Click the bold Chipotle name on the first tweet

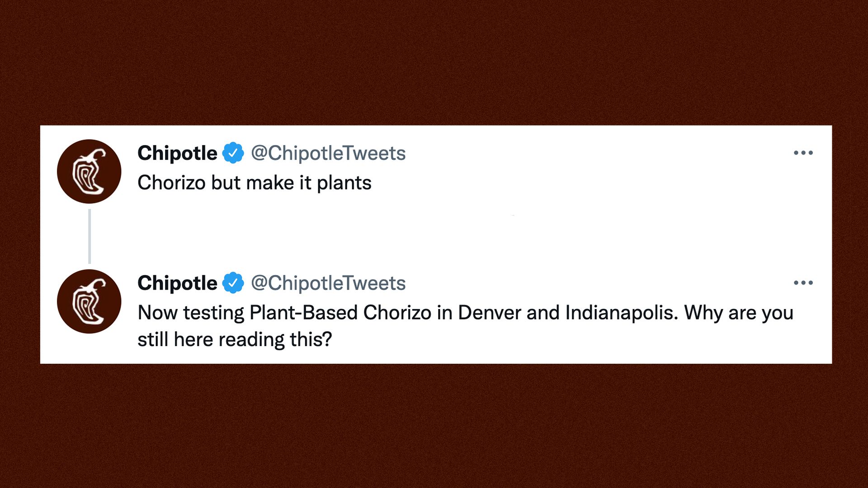tap(177, 153)
